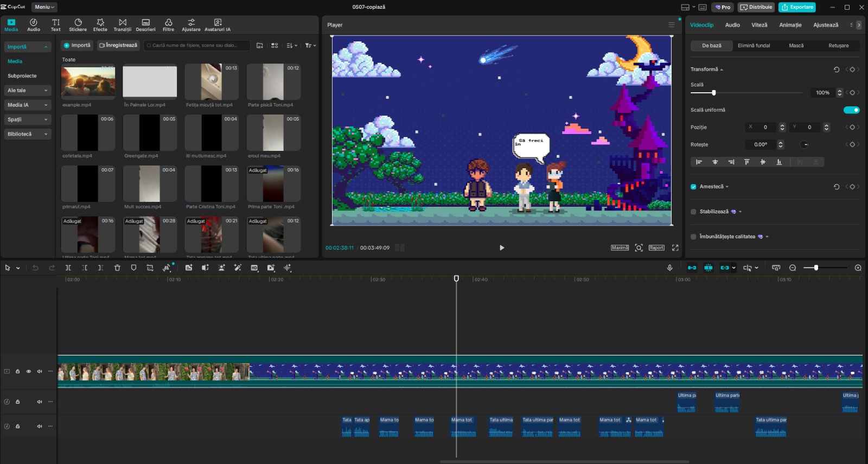This screenshot has width=868, height=464.
Task: Open the Filtre panel
Action: pyautogui.click(x=169, y=25)
